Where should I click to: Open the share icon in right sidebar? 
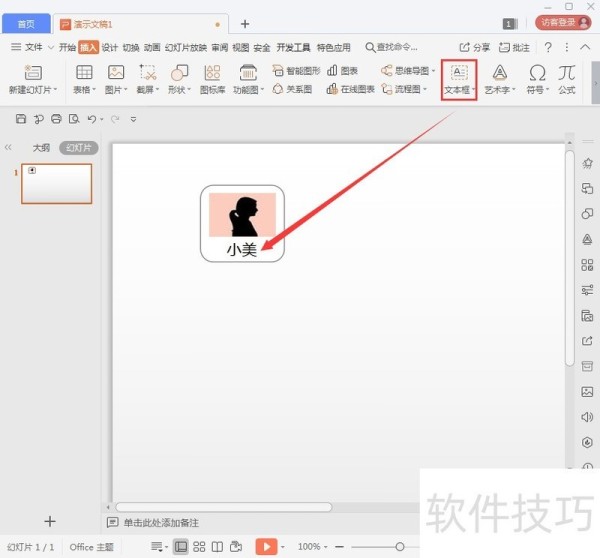click(587, 341)
